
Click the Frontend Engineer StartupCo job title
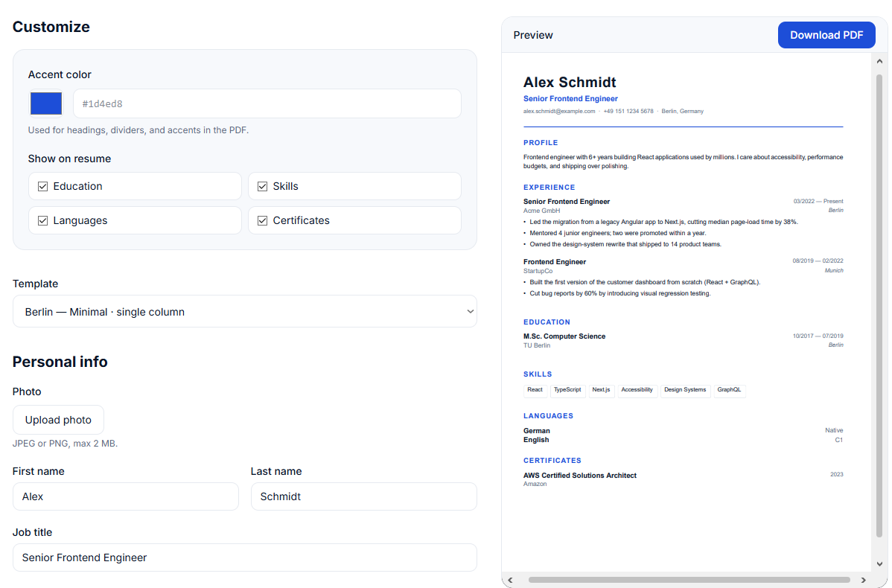coord(555,261)
